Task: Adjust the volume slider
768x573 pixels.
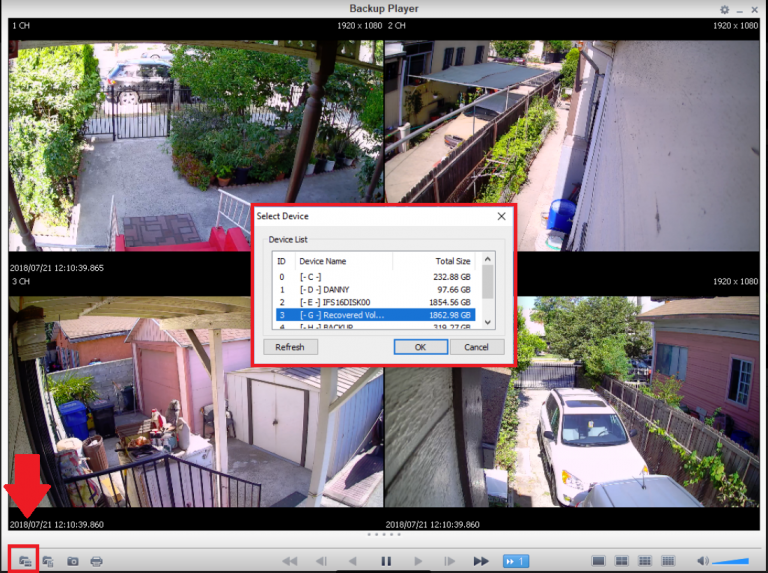Action: (730, 561)
